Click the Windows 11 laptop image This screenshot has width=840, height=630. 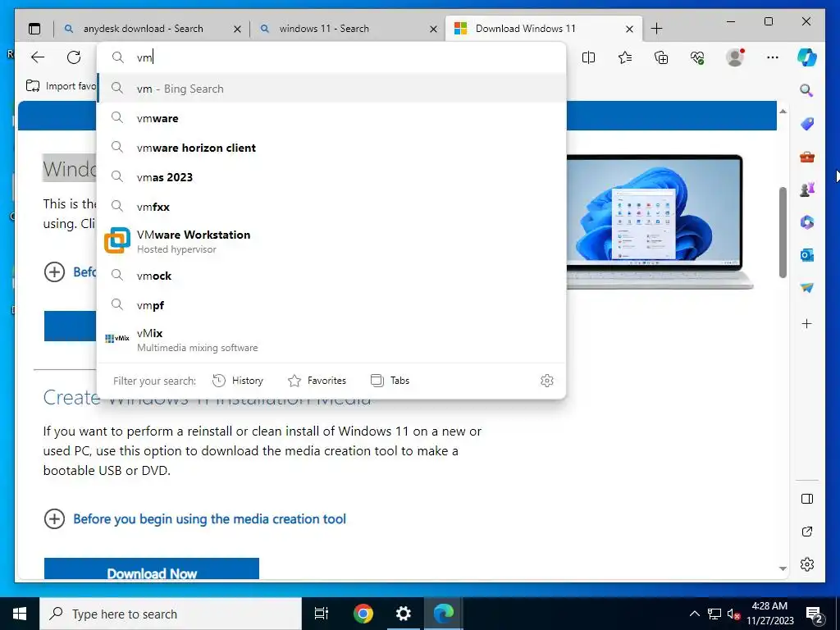click(x=660, y=221)
